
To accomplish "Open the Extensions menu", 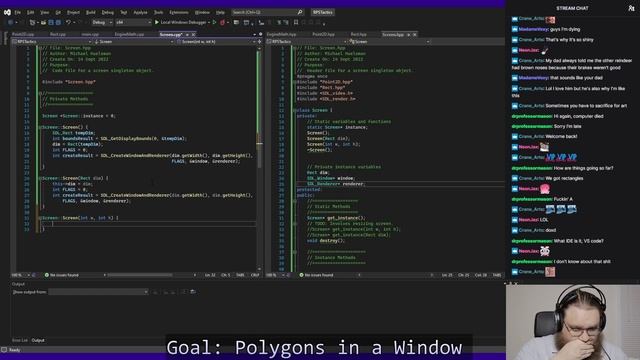I will tap(179, 12).
